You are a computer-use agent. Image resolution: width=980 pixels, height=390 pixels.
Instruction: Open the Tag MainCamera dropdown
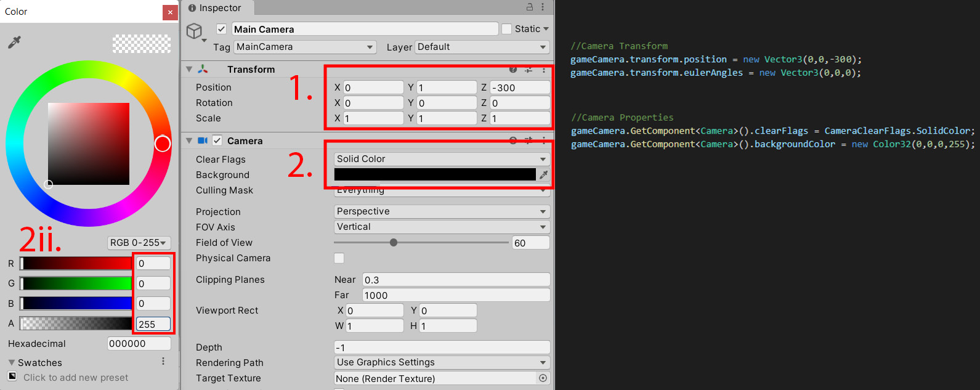coord(305,47)
